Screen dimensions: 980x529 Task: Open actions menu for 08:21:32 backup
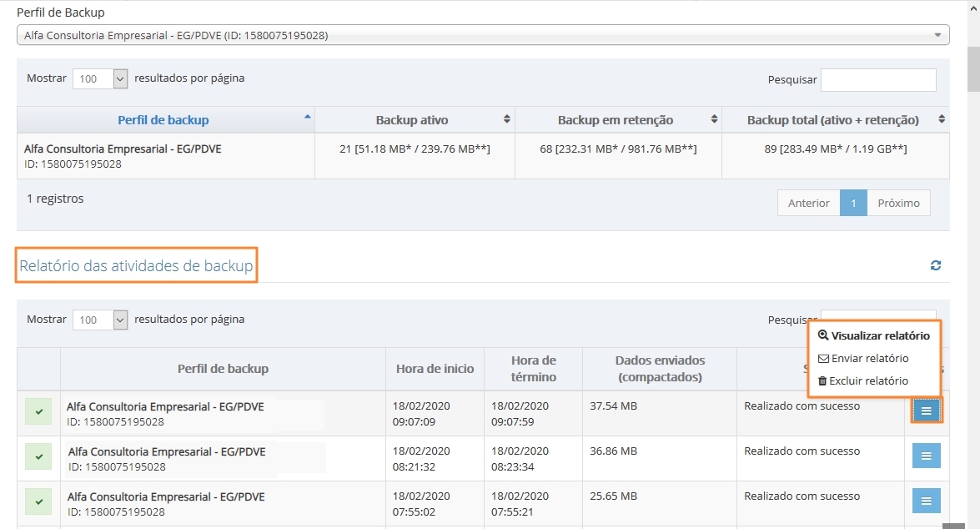(927, 456)
